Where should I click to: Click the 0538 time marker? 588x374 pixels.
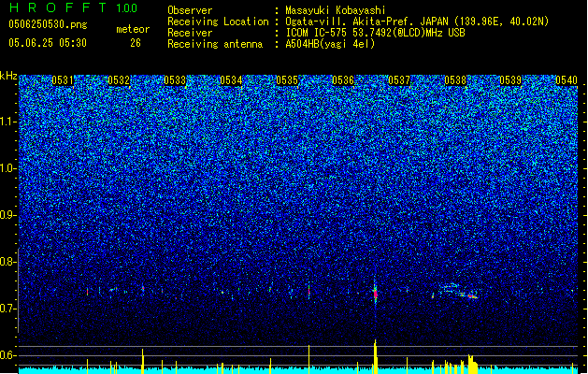point(455,80)
